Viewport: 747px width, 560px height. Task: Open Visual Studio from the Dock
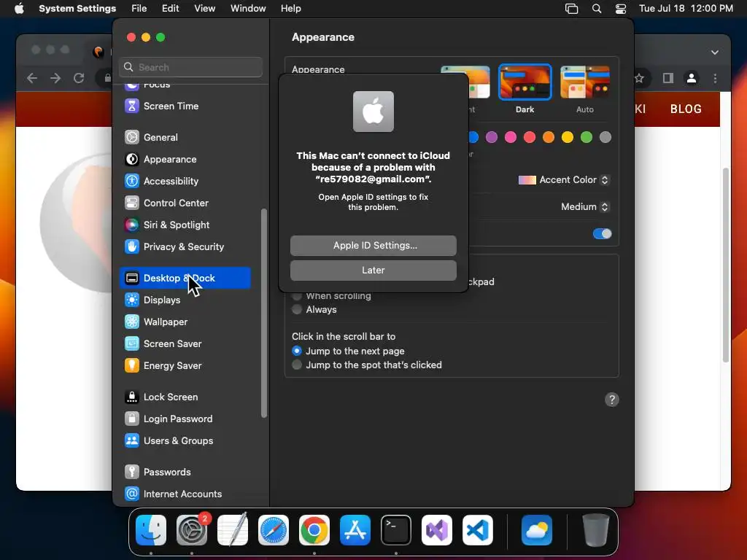pyautogui.click(x=437, y=530)
